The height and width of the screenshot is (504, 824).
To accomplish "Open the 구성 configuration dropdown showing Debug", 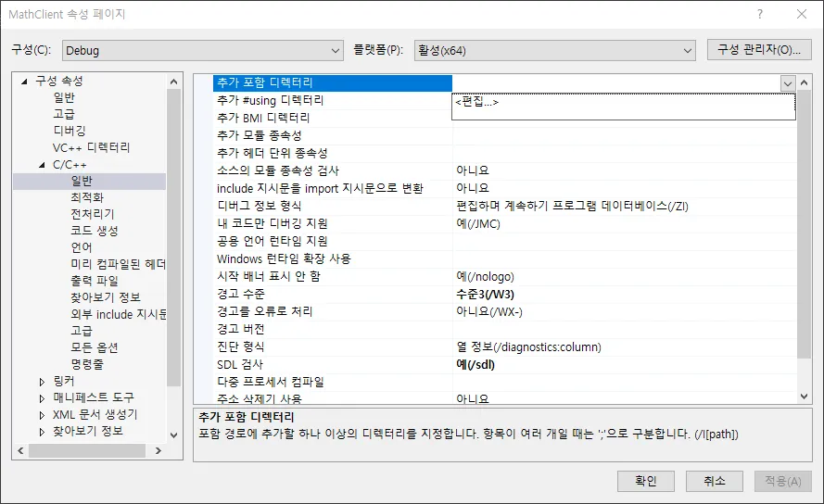I will point(202,50).
